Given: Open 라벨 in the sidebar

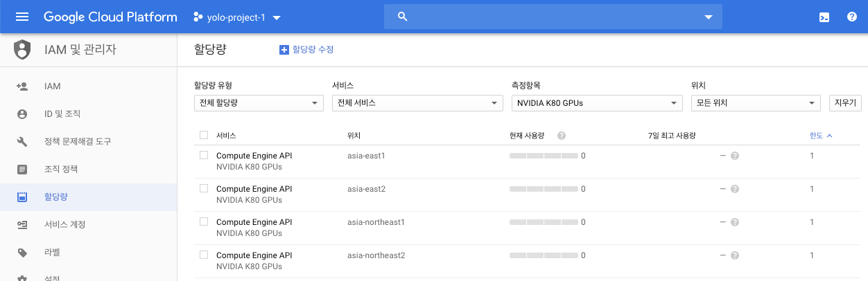Looking at the screenshot, I should click(x=88, y=253).
